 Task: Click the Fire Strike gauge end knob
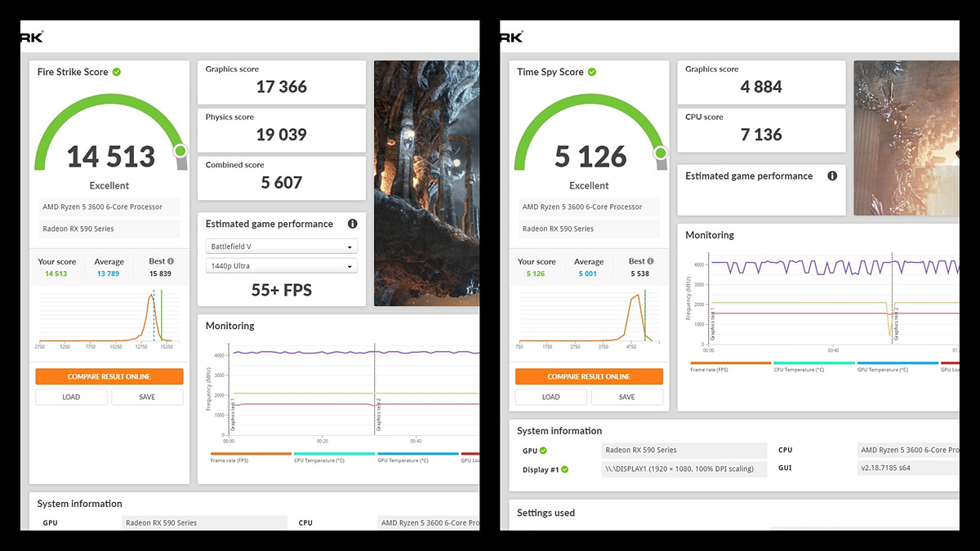point(180,151)
